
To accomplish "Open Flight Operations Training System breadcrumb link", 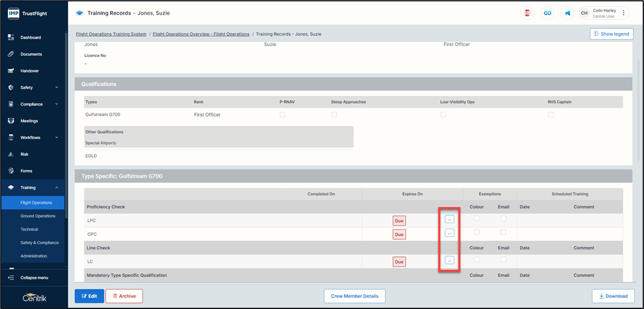I will pos(111,34).
